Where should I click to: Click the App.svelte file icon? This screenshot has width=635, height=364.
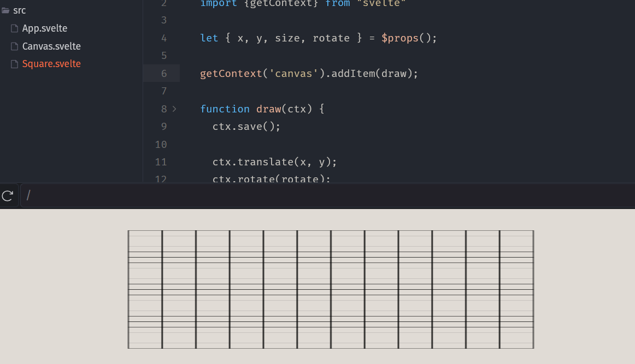(15, 28)
